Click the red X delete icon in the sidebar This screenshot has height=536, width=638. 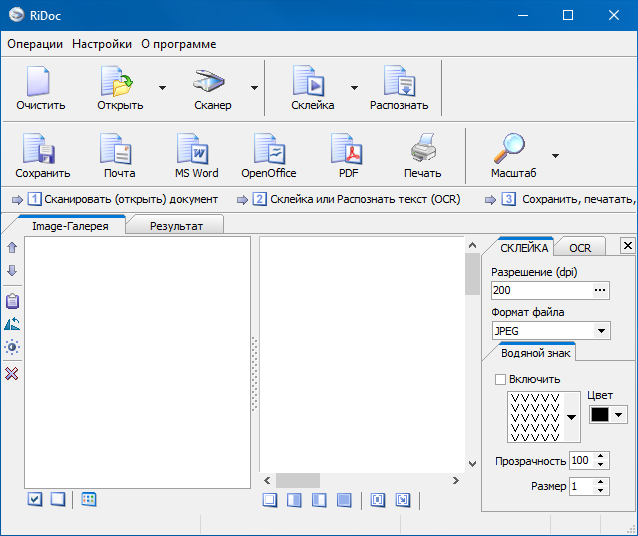tap(12, 373)
